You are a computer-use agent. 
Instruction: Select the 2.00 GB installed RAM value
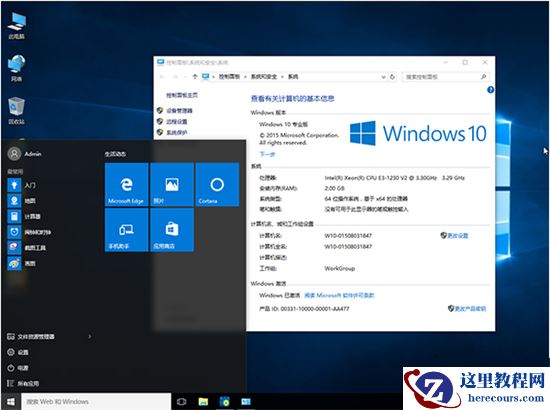coord(334,188)
